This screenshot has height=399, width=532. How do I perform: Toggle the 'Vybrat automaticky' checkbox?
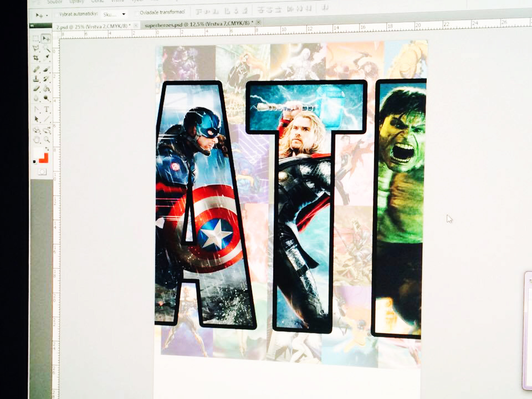coord(57,14)
